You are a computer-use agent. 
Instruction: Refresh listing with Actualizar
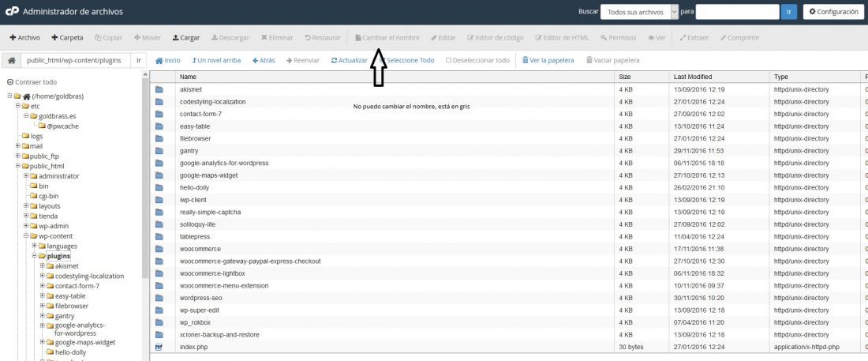pos(349,61)
